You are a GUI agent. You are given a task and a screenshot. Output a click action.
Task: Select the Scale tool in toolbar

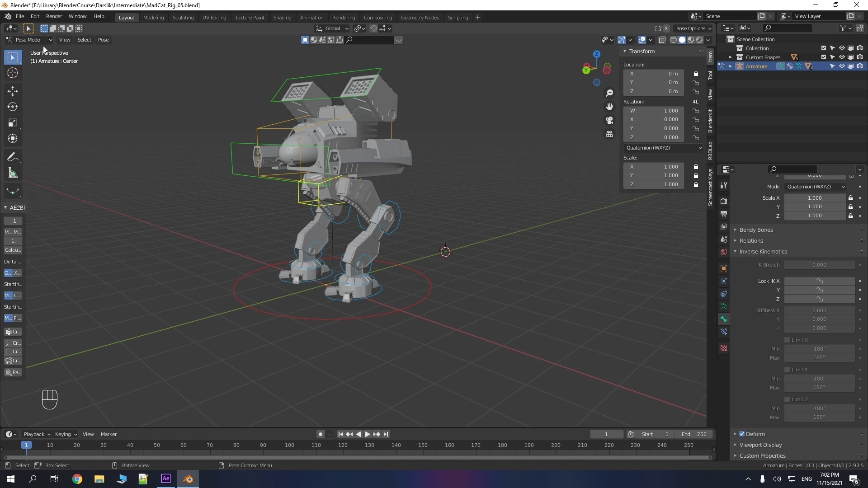[x=12, y=123]
